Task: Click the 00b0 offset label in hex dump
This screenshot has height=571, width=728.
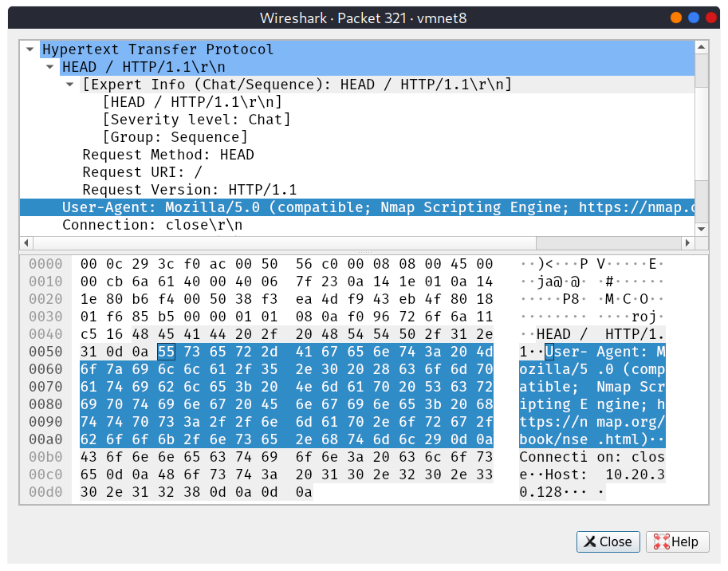Action: [x=45, y=457]
